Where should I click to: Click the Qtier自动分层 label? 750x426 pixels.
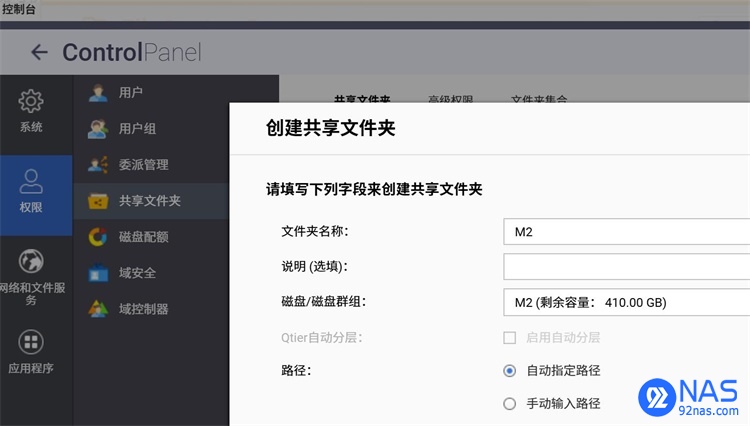[321, 338]
